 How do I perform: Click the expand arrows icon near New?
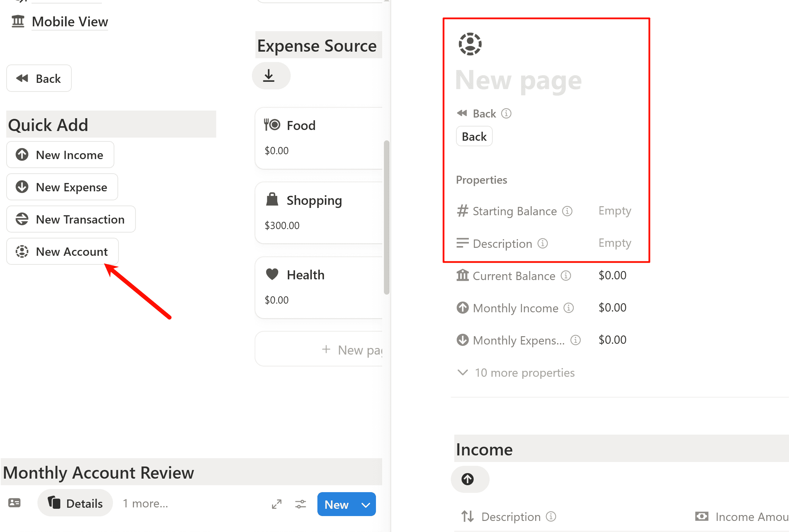point(277,504)
